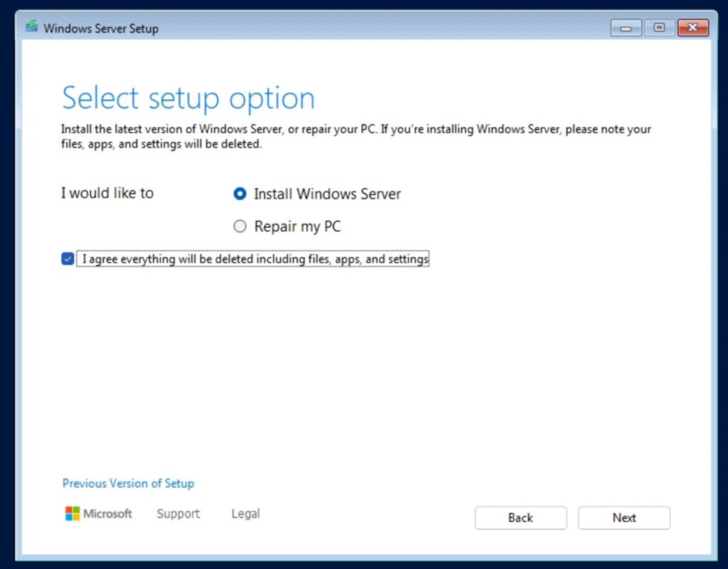The image size is (728, 569).
Task: Click the Microsoft four-color logo
Action: [x=73, y=514]
